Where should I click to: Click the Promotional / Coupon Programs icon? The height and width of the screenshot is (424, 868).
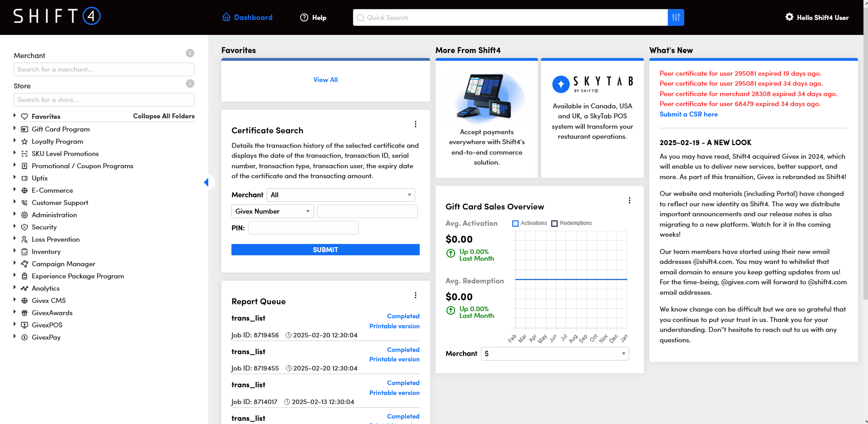point(25,166)
